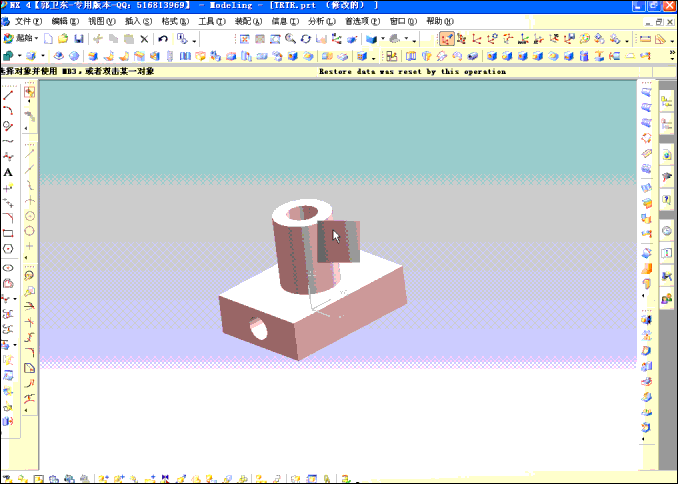Image resolution: width=678 pixels, height=484 pixels.
Task: Click the Sphere primitive icon
Action: point(74,56)
